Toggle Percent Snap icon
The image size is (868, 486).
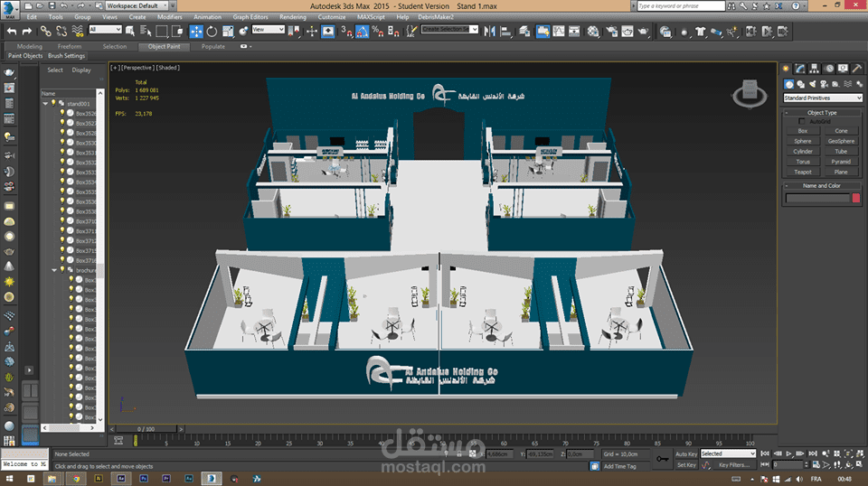coord(378,32)
